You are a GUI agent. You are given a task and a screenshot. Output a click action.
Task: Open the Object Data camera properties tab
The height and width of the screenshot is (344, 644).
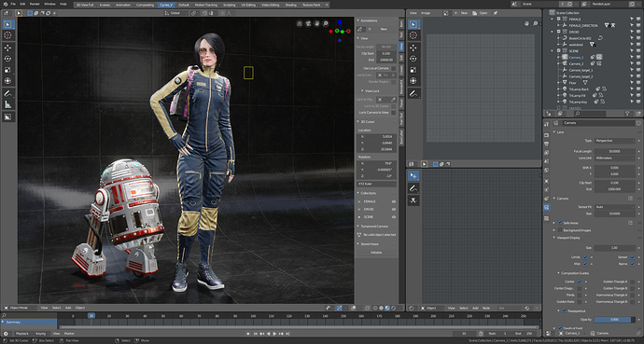click(546, 208)
